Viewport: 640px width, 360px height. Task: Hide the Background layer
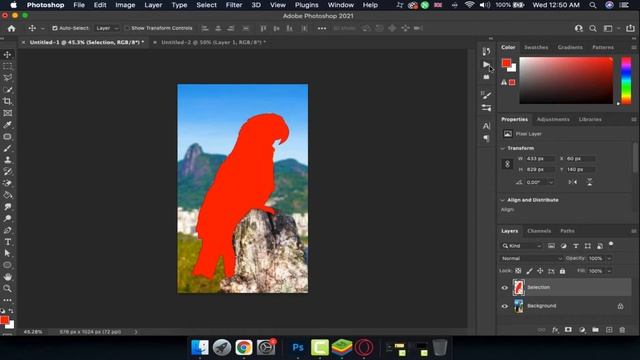pyautogui.click(x=504, y=306)
